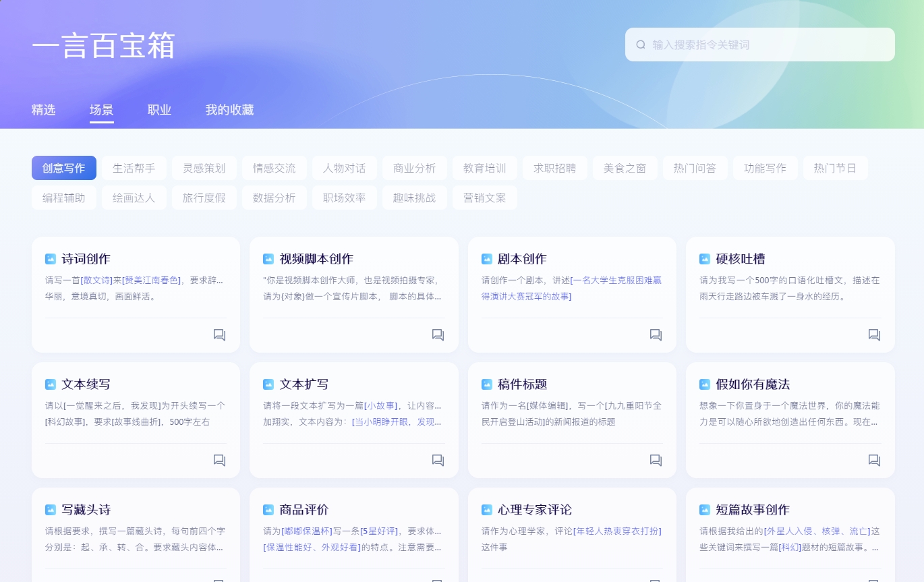Click the chat icon on 诗词创作 card
The image size is (924, 582).
coord(219,334)
